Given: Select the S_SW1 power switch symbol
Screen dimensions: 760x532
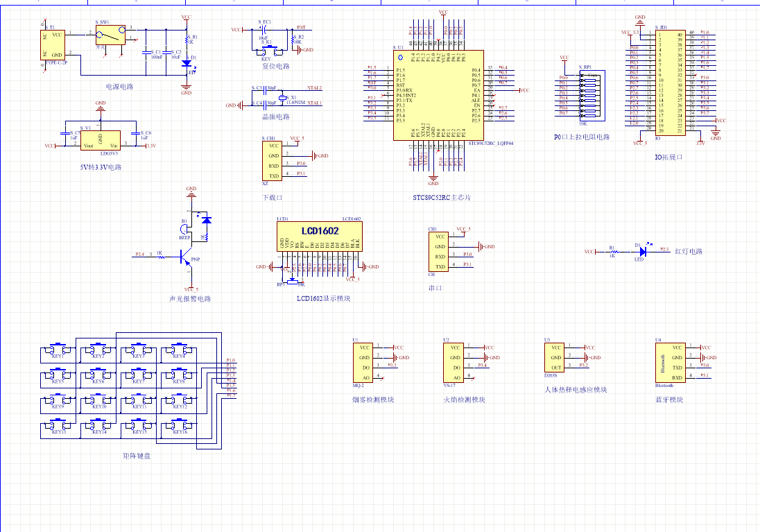Looking at the screenshot, I should 110,36.
